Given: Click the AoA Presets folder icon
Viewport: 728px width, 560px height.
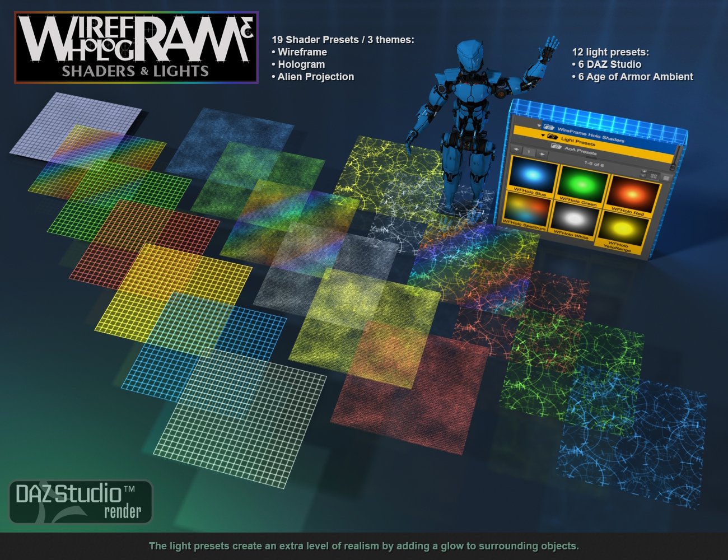Looking at the screenshot, I should pos(556,146).
